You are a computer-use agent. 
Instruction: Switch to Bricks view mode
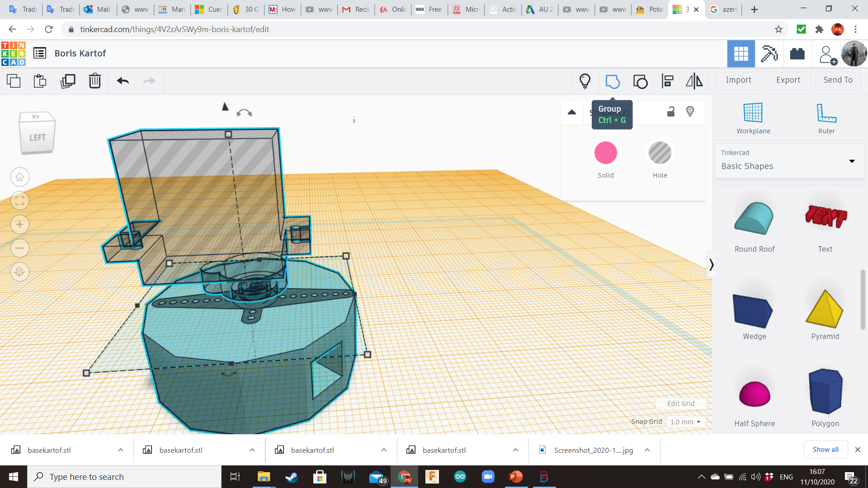(x=797, y=54)
